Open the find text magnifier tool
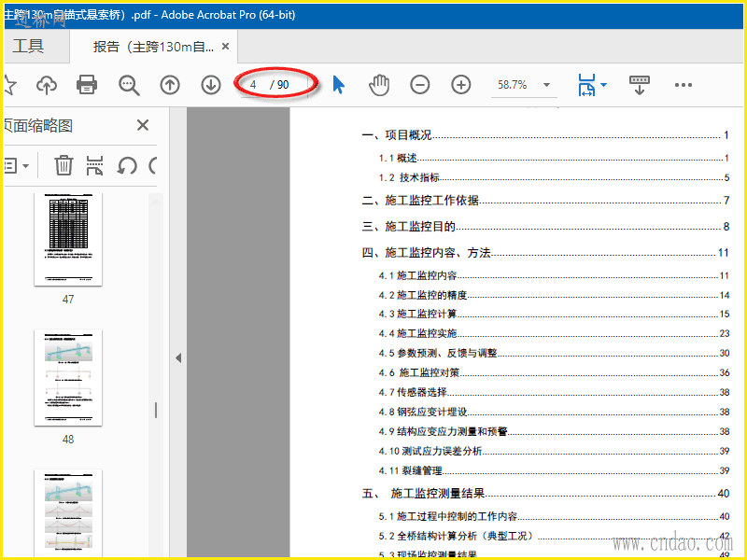 129,85
